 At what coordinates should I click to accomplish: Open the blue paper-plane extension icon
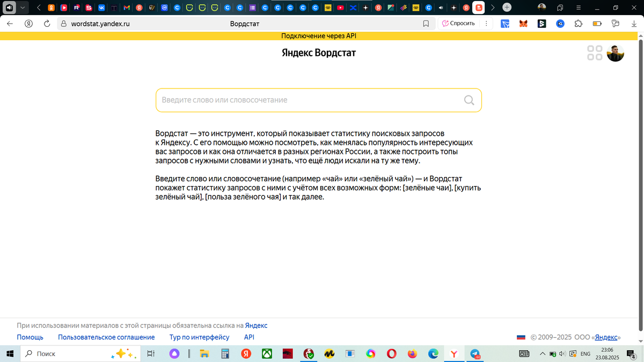tap(505, 24)
